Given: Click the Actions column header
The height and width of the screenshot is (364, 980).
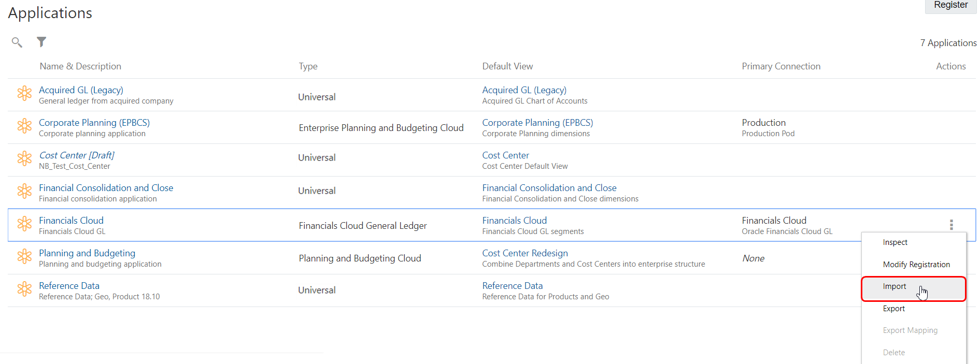Looking at the screenshot, I should (950, 66).
